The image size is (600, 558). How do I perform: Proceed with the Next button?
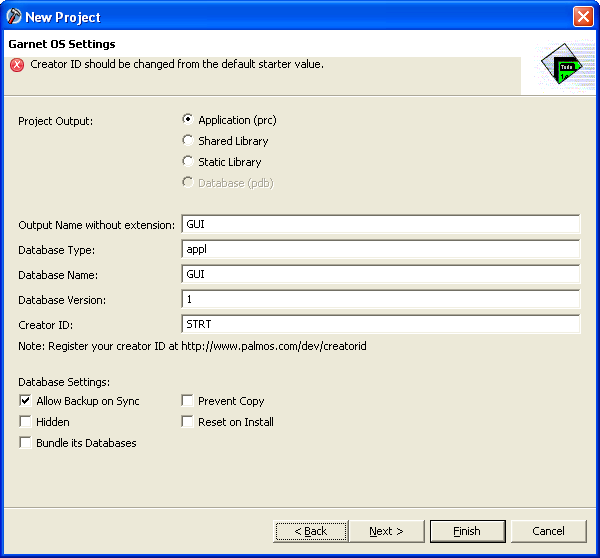386,531
